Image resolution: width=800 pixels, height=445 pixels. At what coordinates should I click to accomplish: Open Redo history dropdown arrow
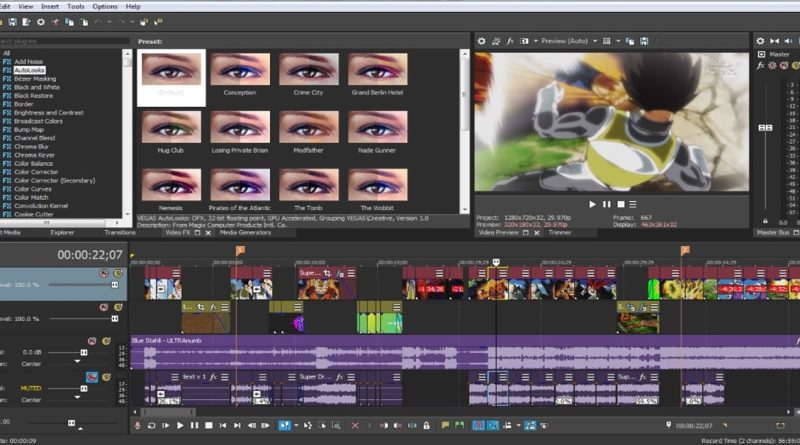132,22
